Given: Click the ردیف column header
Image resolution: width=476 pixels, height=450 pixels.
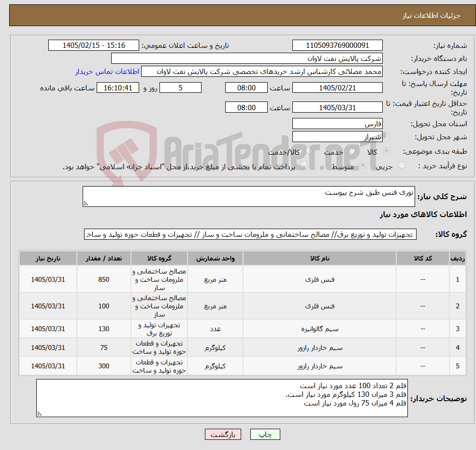Looking at the screenshot, I should pos(458,258).
